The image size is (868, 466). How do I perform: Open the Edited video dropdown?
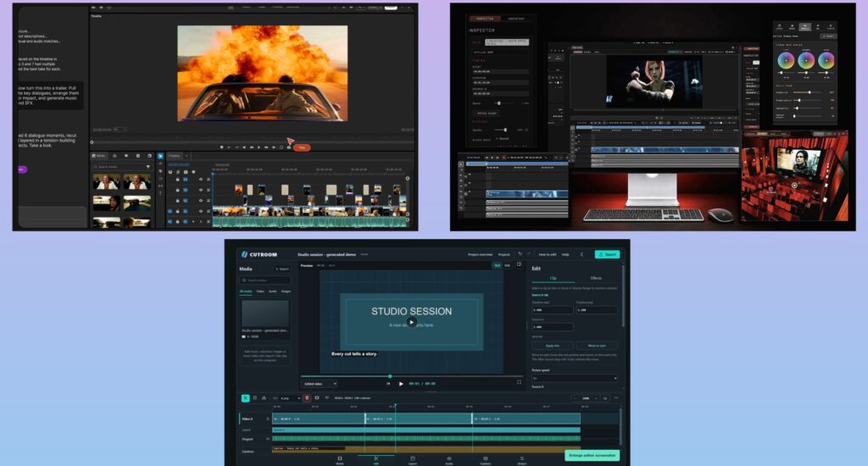point(320,384)
